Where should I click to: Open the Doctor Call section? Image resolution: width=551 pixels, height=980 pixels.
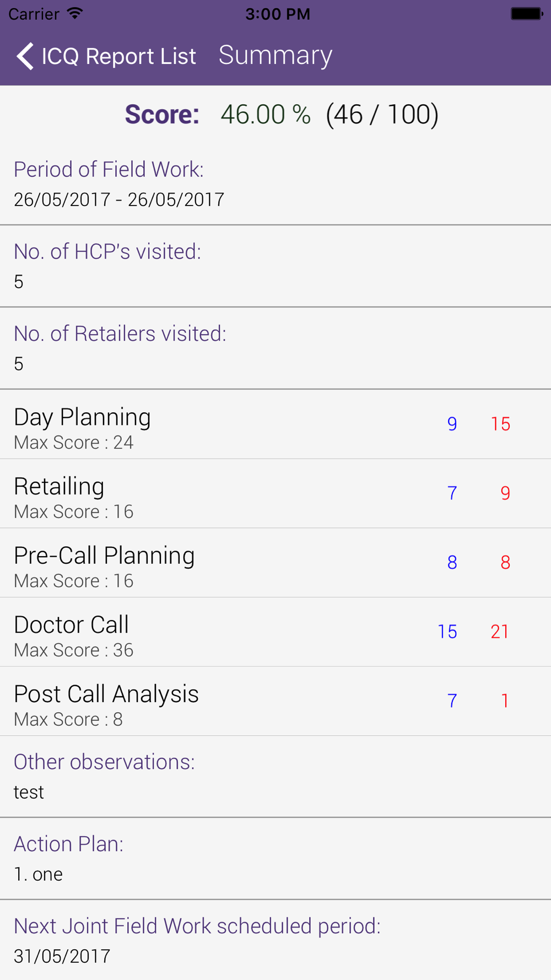pyautogui.click(x=220, y=633)
